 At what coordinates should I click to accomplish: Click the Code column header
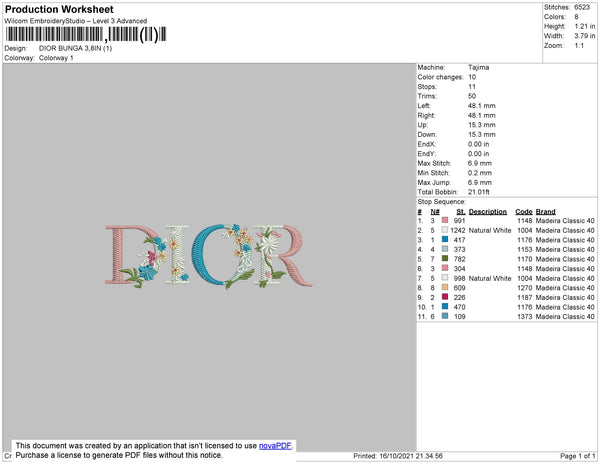click(523, 212)
